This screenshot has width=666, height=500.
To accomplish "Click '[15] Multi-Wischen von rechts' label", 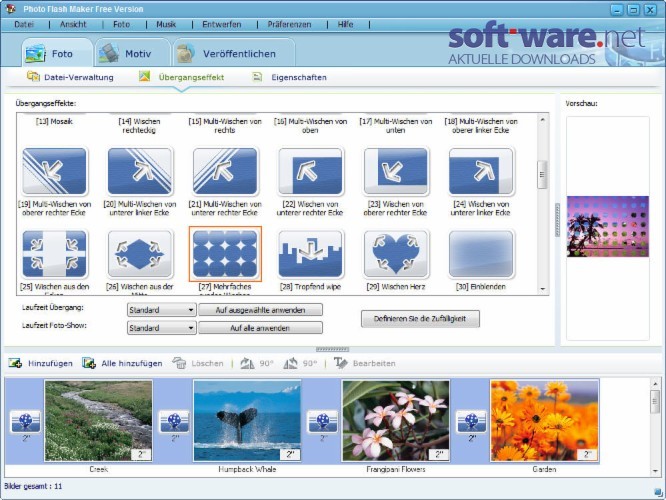I will click(225, 126).
